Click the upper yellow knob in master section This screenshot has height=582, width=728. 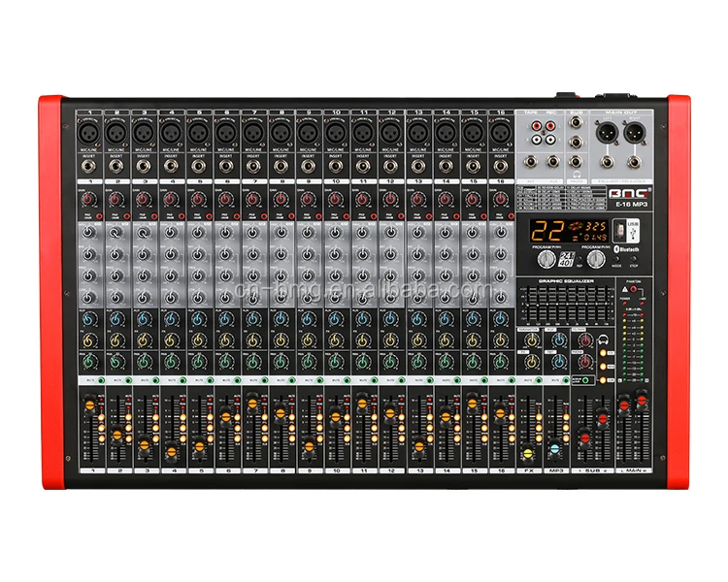coord(532,340)
